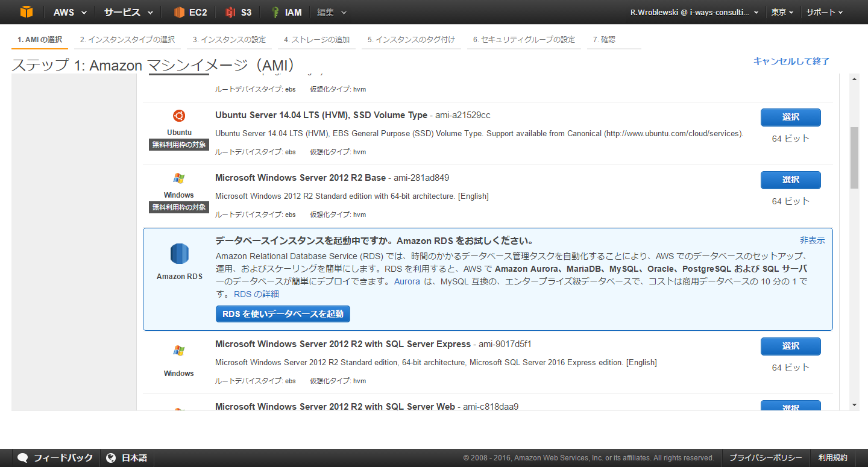
Task: Go to 5. インスタンスのタグ付け tab
Action: pyautogui.click(x=412, y=40)
